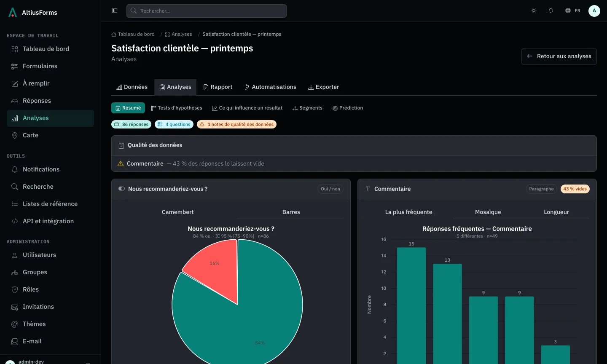This screenshot has height=364, width=607.
Task: Click the bar labeled 15
Action: coord(411,305)
